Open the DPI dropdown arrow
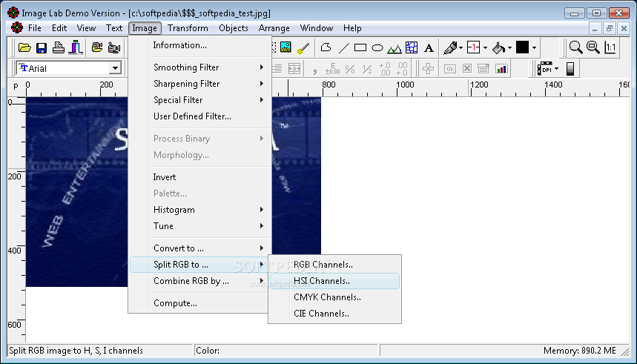The height and width of the screenshot is (364, 637). 557,69
